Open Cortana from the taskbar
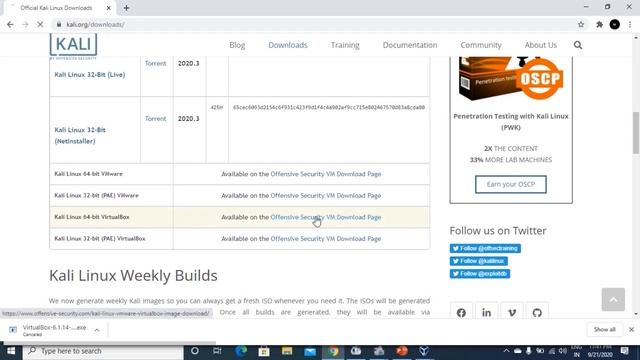 pyautogui.click(x=195, y=351)
